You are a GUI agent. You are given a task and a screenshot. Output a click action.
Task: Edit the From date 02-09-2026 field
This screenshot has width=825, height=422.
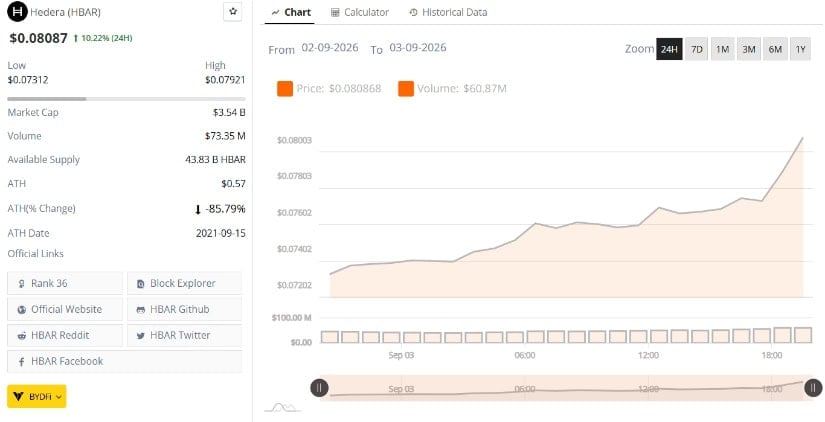[x=330, y=48]
